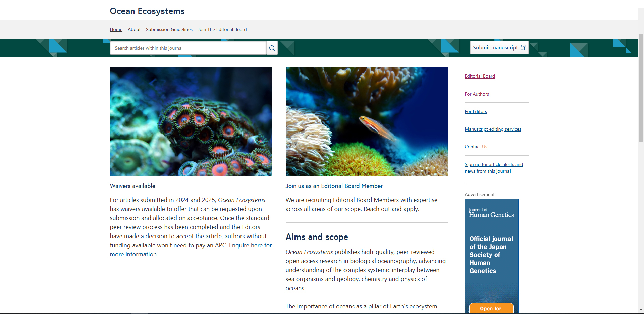Open the About menu item

pyautogui.click(x=134, y=29)
